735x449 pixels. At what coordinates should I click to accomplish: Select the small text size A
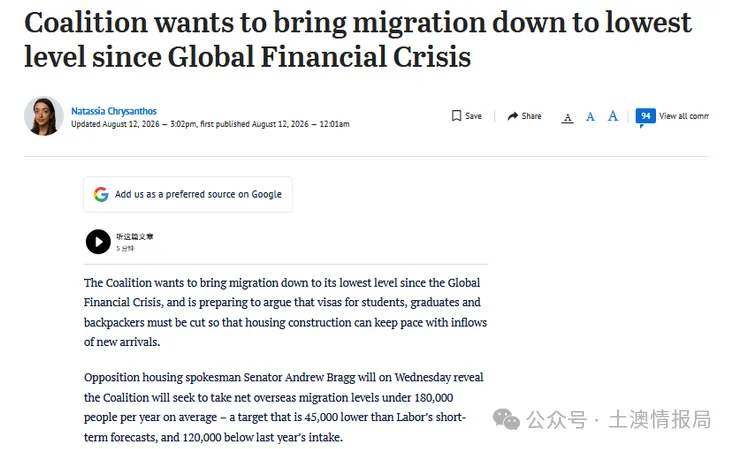tap(567, 118)
